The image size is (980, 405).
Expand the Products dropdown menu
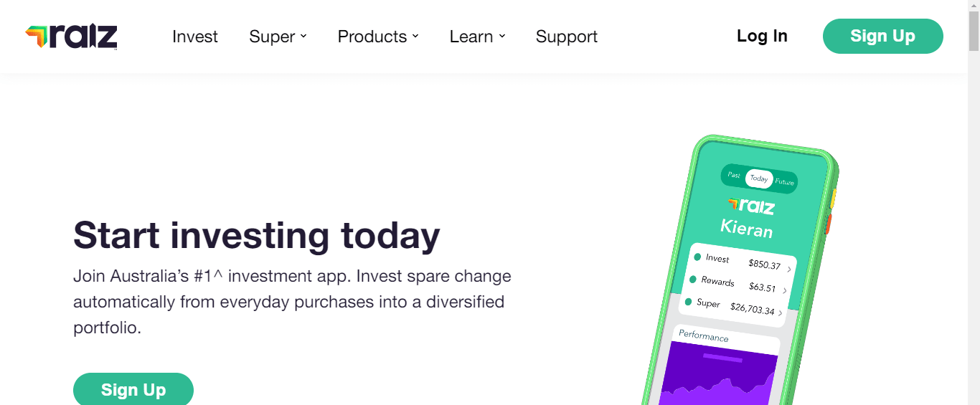pos(378,37)
